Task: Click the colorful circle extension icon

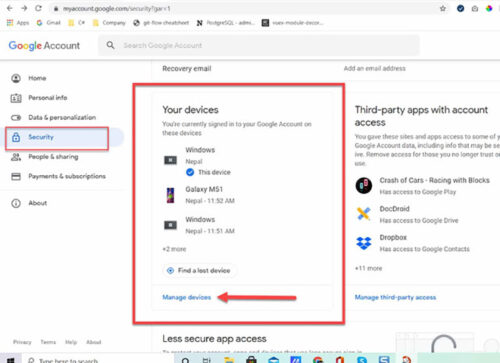Action: (489, 9)
